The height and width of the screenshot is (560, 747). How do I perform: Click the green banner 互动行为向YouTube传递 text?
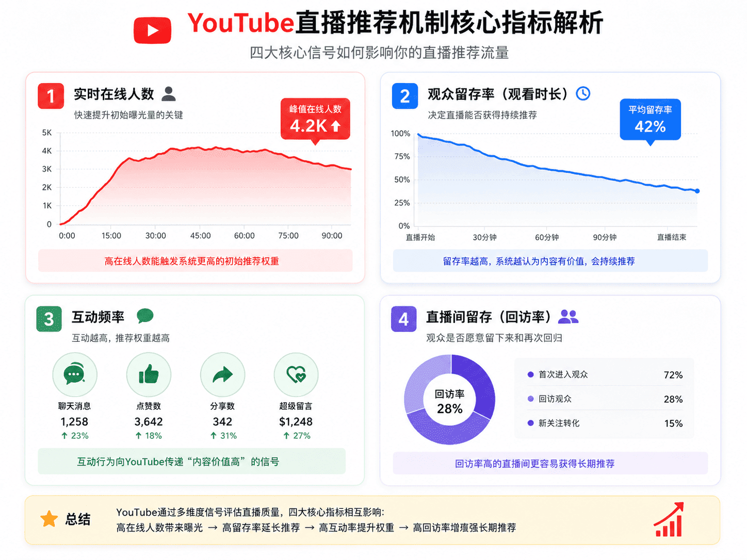click(178, 462)
